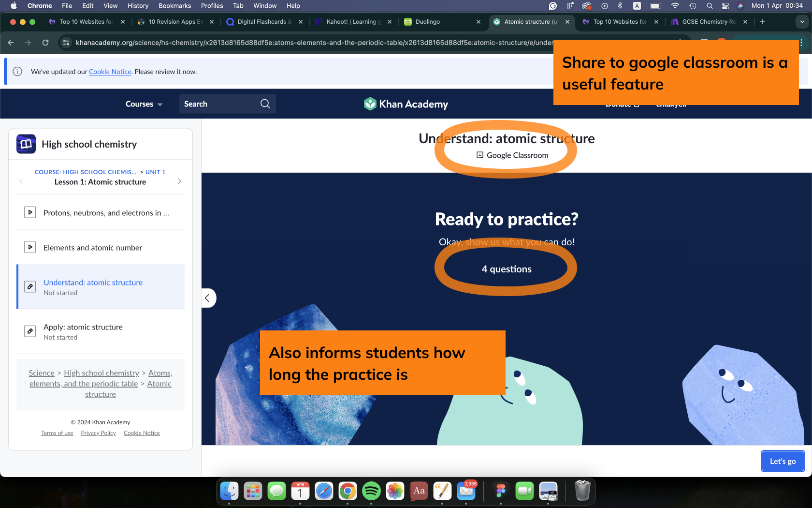Switch to the Digital Flashcards tab
This screenshot has width=812, height=508.
click(264, 22)
